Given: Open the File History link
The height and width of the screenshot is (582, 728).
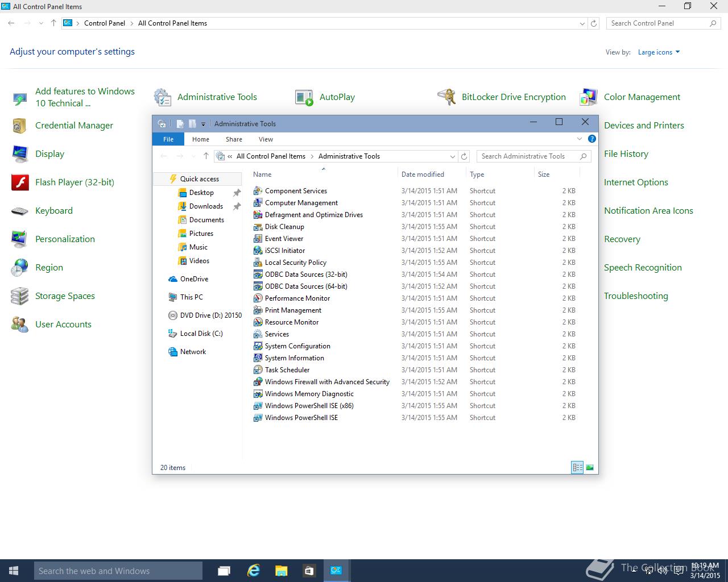Looking at the screenshot, I should pos(626,154).
